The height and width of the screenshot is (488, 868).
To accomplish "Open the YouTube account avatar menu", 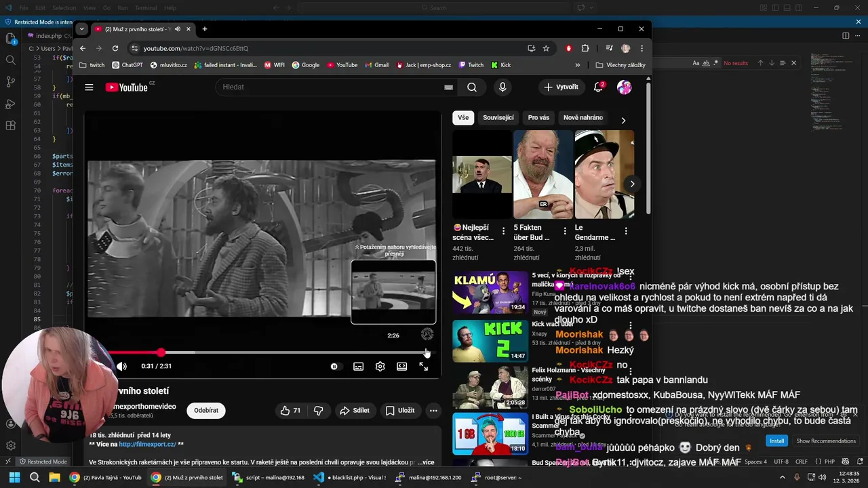I will click(x=625, y=87).
